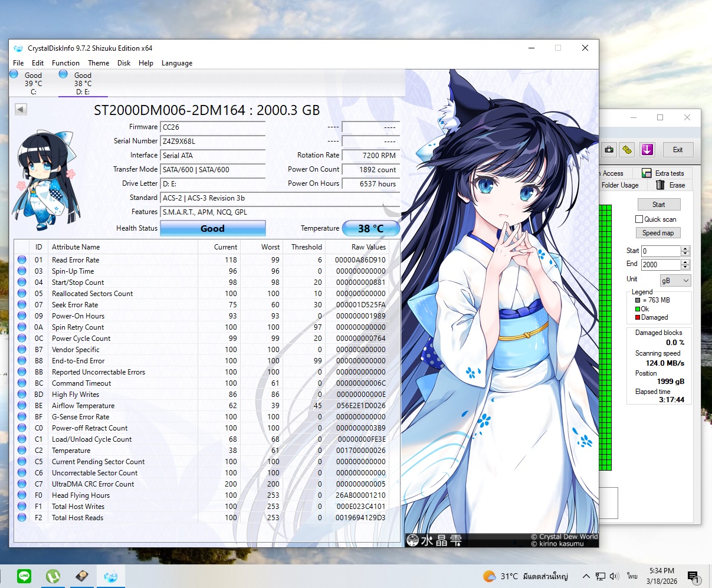Click the Power On Hours value 6537 hours
712x588 pixels.
click(x=370, y=184)
